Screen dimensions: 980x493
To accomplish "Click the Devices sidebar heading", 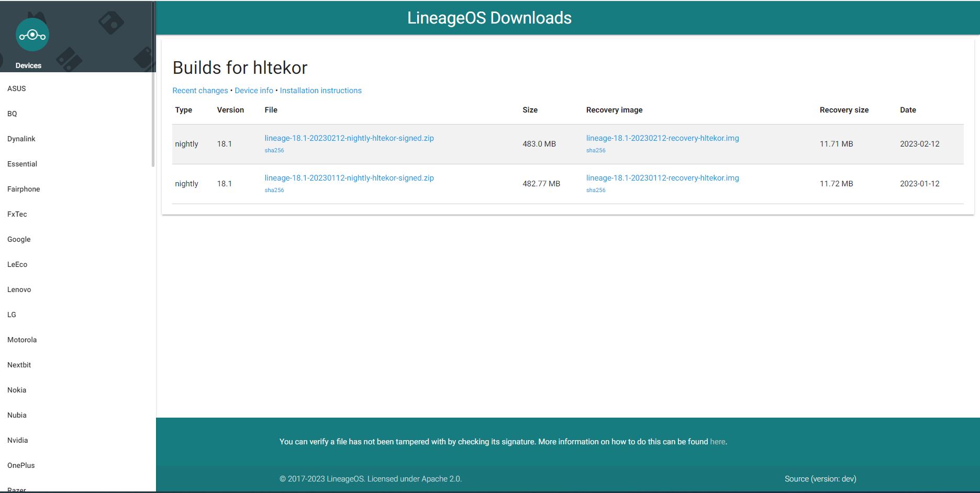I will click(28, 65).
